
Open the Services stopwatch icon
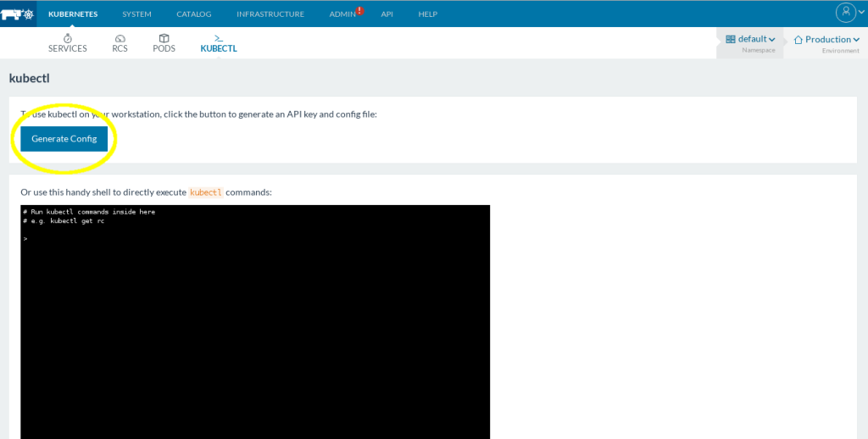(67, 38)
